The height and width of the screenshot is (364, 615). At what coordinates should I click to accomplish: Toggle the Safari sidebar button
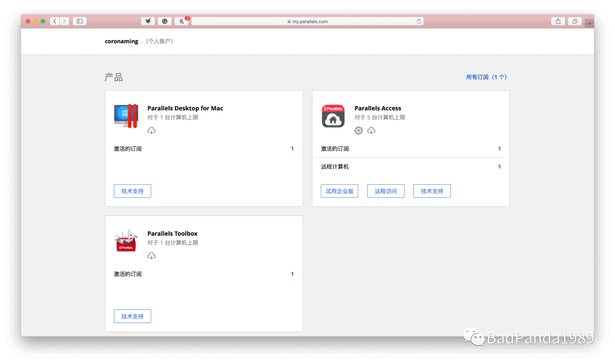[x=80, y=21]
